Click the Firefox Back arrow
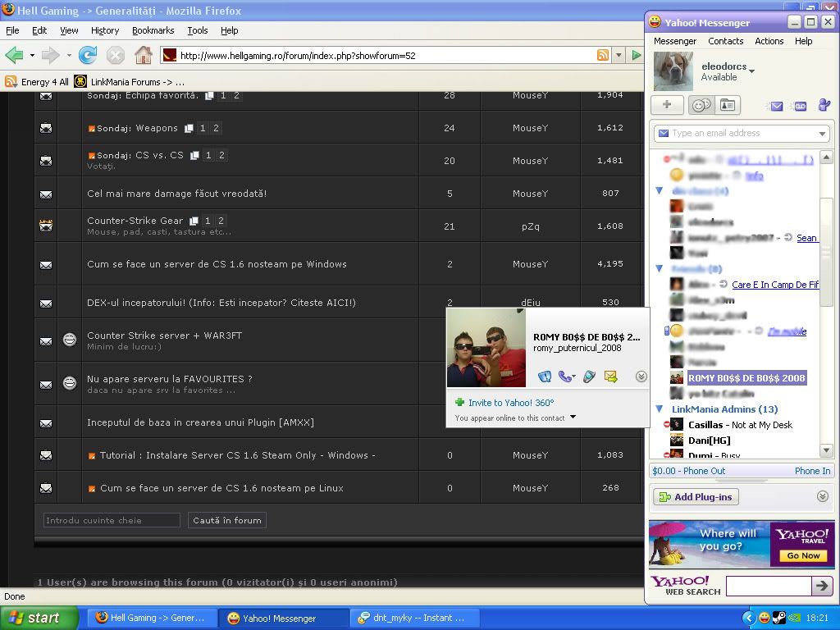The image size is (840, 630). 15,55
